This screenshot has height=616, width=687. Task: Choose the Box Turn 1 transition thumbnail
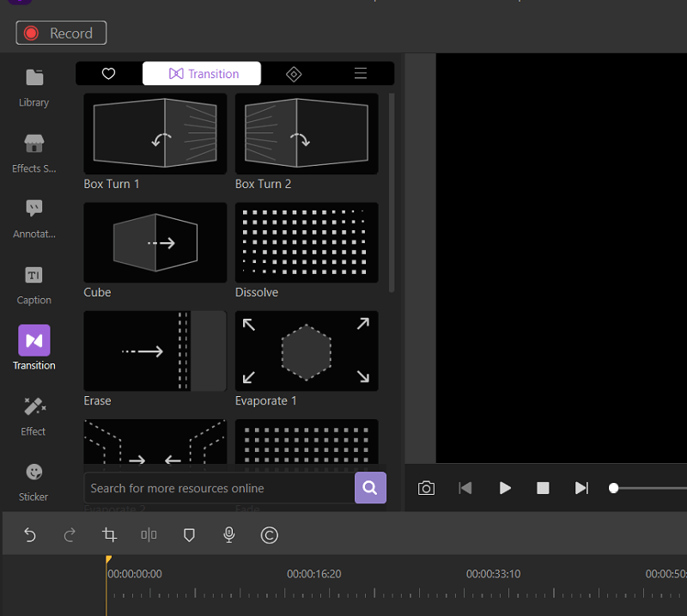point(155,134)
